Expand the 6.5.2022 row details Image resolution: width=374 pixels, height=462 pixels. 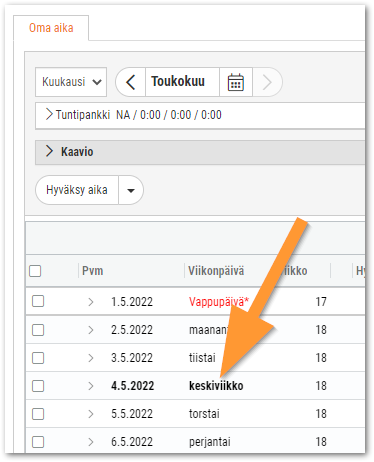[x=91, y=442]
